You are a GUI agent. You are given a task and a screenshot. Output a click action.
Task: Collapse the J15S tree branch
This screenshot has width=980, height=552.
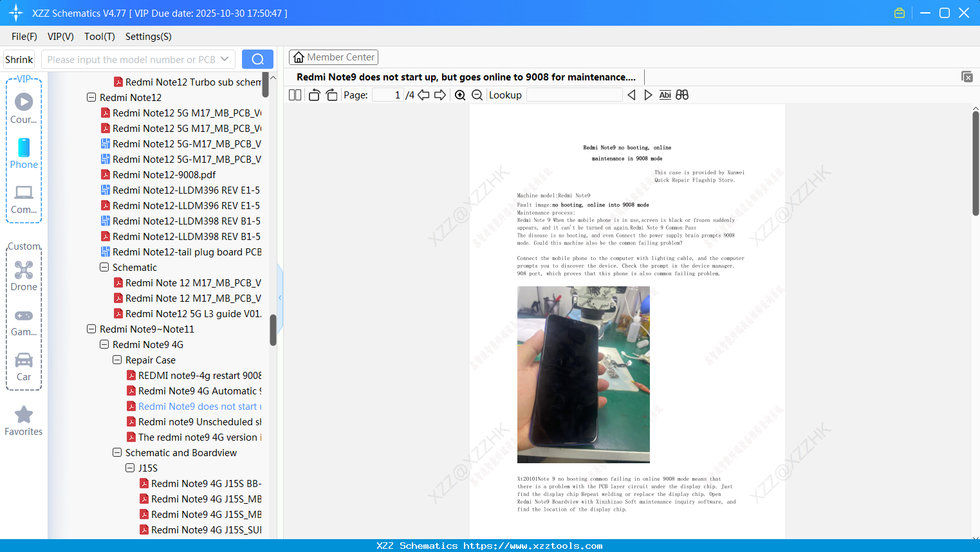click(130, 468)
